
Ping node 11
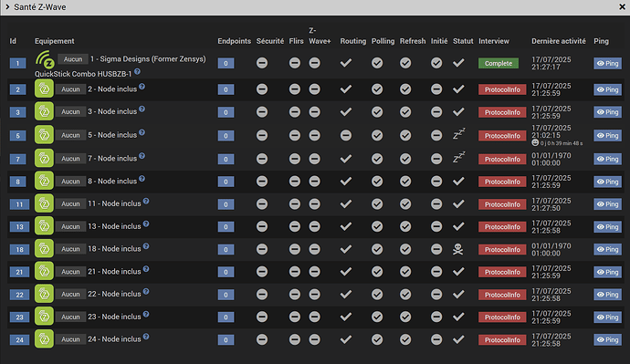tap(607, 203)
